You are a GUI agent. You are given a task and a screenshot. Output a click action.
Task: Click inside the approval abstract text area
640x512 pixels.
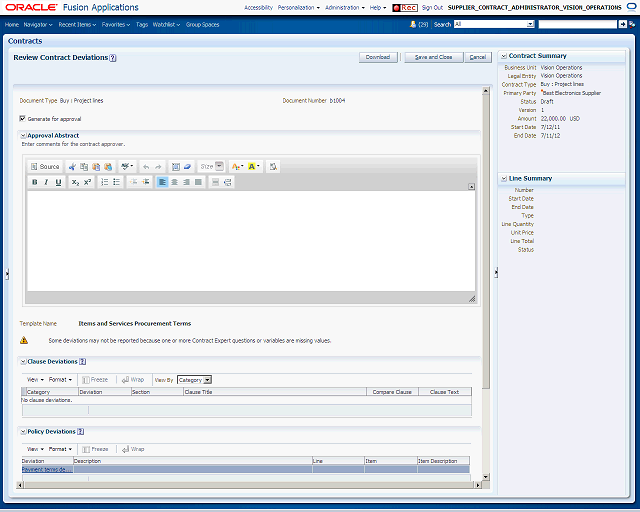pos(251,241)
